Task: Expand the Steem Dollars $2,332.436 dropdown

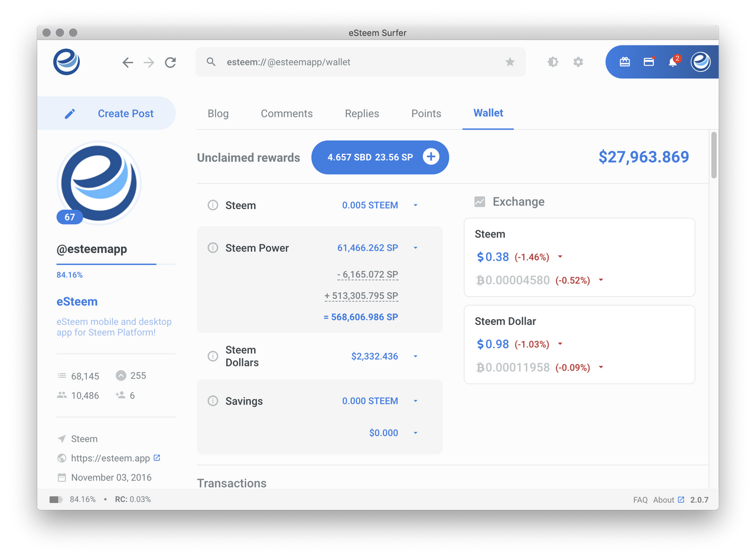Action: [415, 356]
